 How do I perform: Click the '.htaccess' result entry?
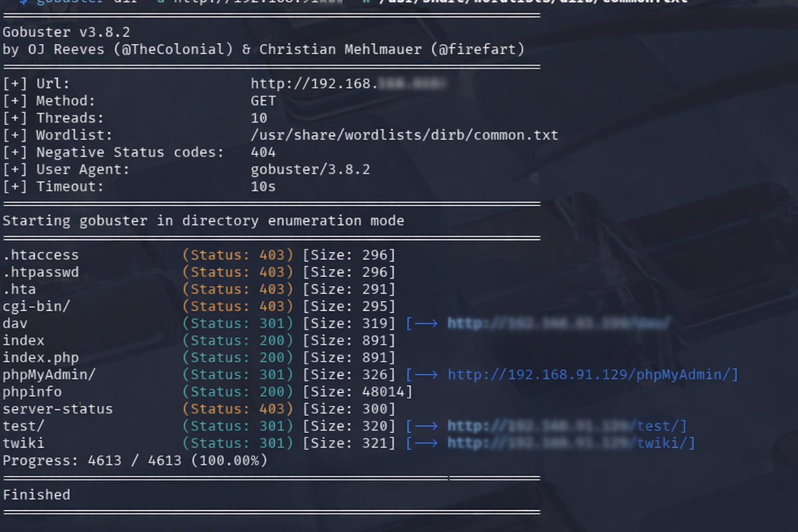41,255
